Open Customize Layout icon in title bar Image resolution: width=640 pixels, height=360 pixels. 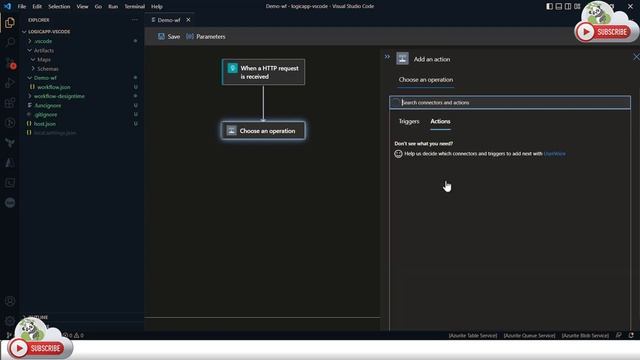(577, 6)
